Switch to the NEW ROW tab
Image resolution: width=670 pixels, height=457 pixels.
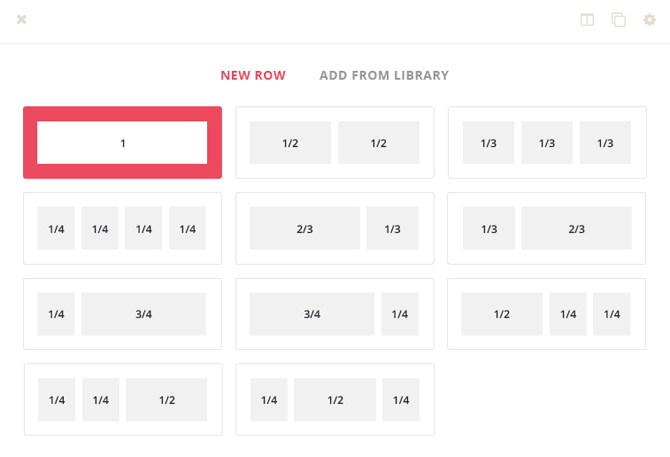click(x=253, y=75)
